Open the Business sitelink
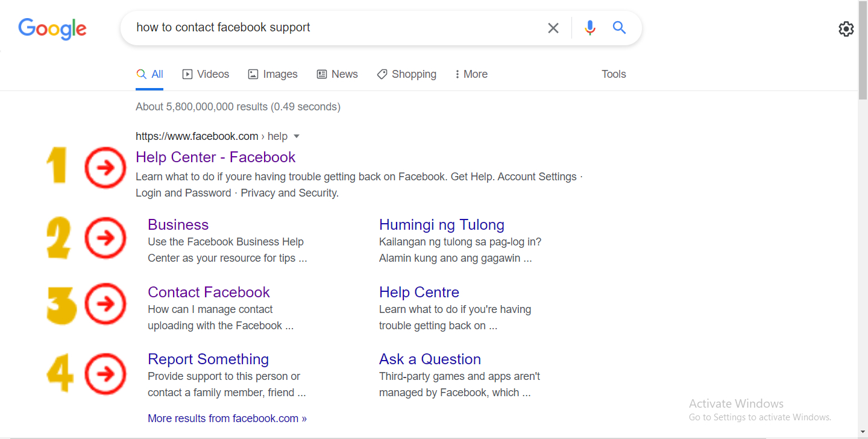 pyautogui.click(x=178, y=225)
